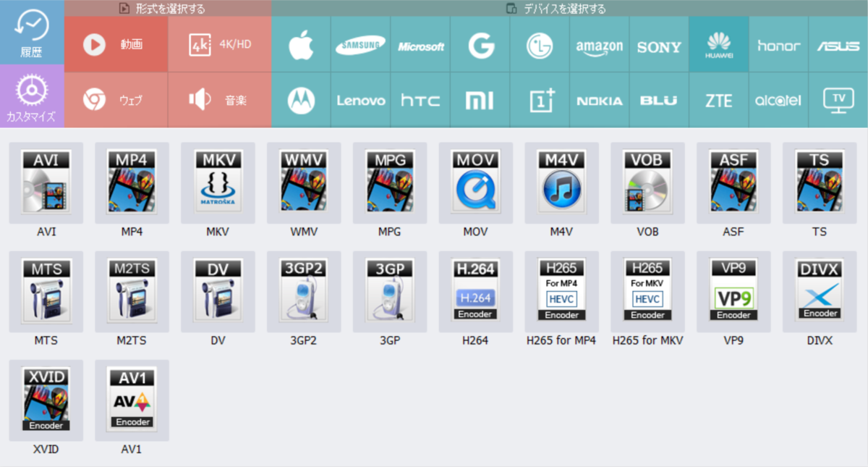Image resolution: width=868 pixels, height=467 pixels.
Task: Select the 3GP output format
Action: coord(390,292)
